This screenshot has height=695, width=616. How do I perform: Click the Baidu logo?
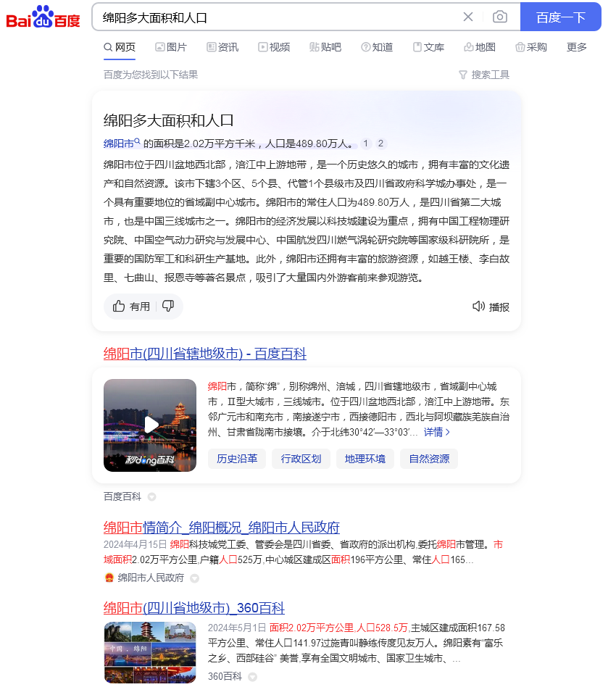(x=43, y=17)
